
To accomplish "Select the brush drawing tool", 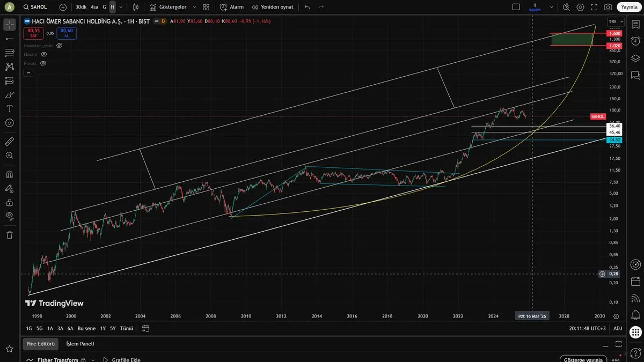I will pos(9,94).
